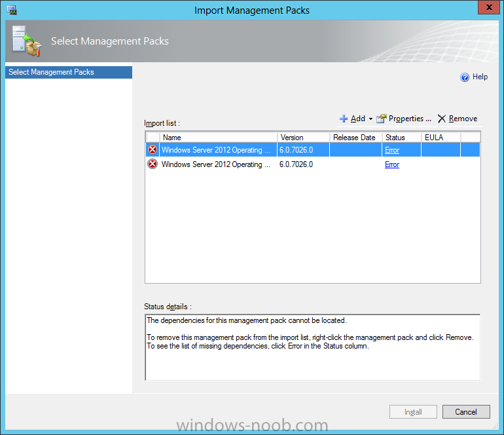Sort by the Status column header
504x435 pixels.
401,138
